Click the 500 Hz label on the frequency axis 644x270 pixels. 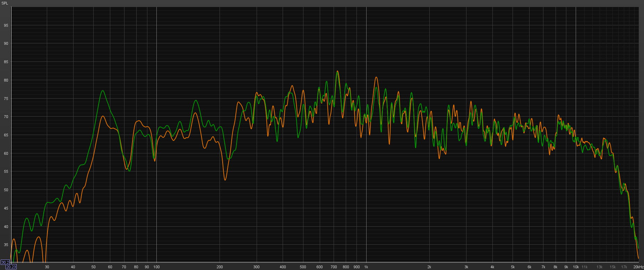[x=303, y=267]
